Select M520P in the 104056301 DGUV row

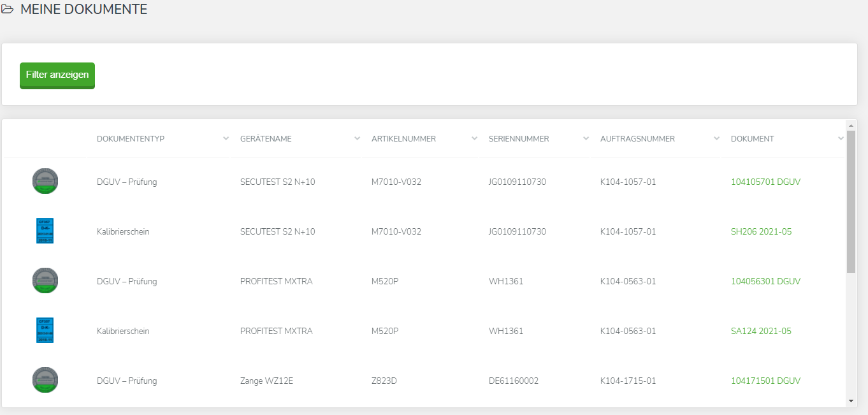[x=385, y=281]
